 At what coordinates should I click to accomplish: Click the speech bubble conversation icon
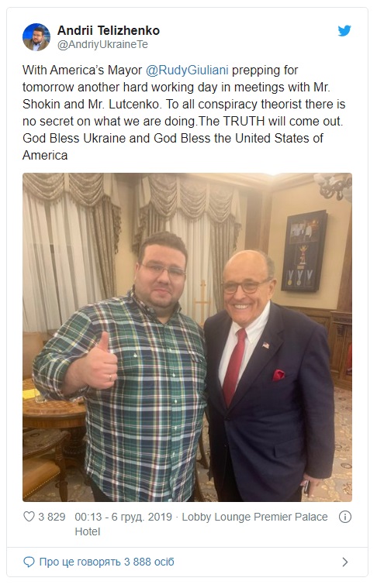(x=29, y=562)
